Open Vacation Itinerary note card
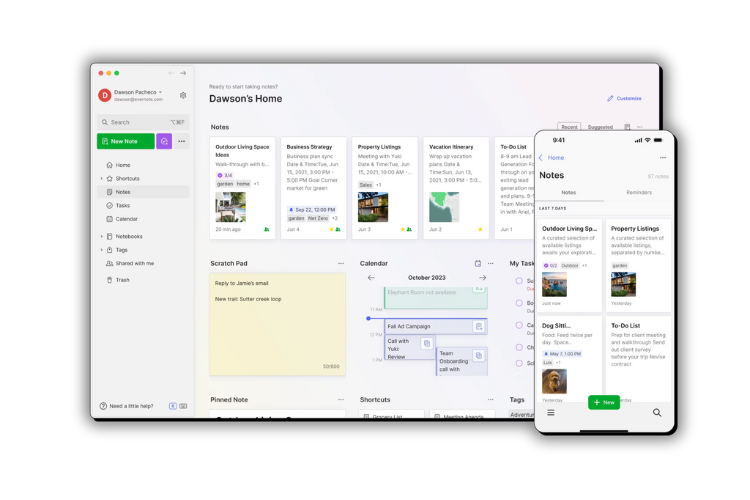The image size is (750, 500). [x=456, y=188]
